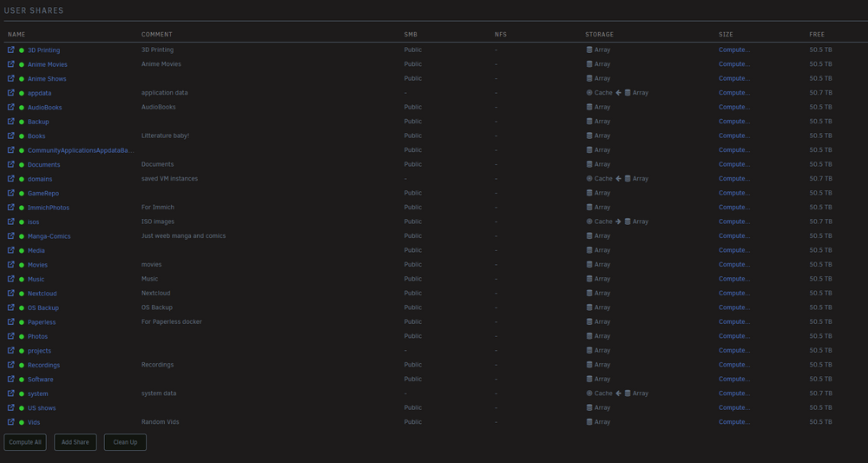Click the USER SHARES section heading
The height and width of the screenshot is (463, 868).
pos(34,10)
